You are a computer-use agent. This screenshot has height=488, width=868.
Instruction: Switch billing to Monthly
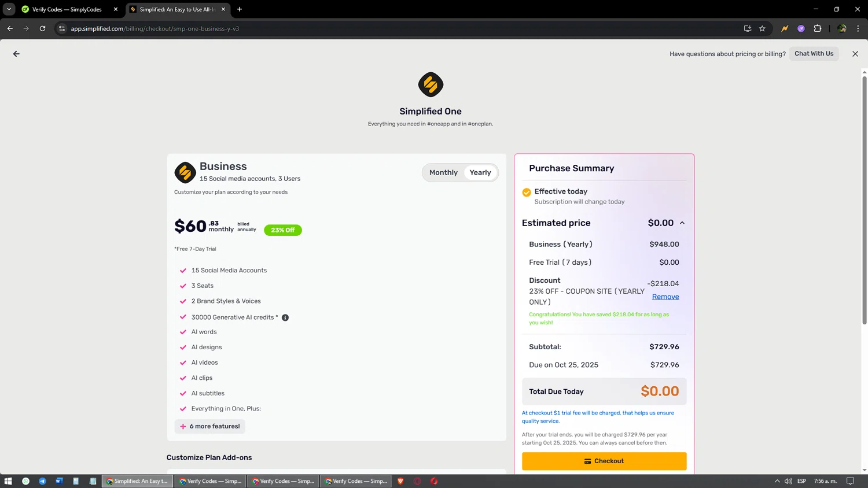443,172
